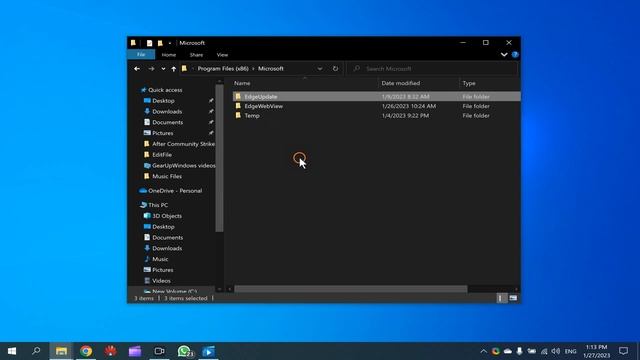Expand the ribbon with the chevron

point(504,55)
